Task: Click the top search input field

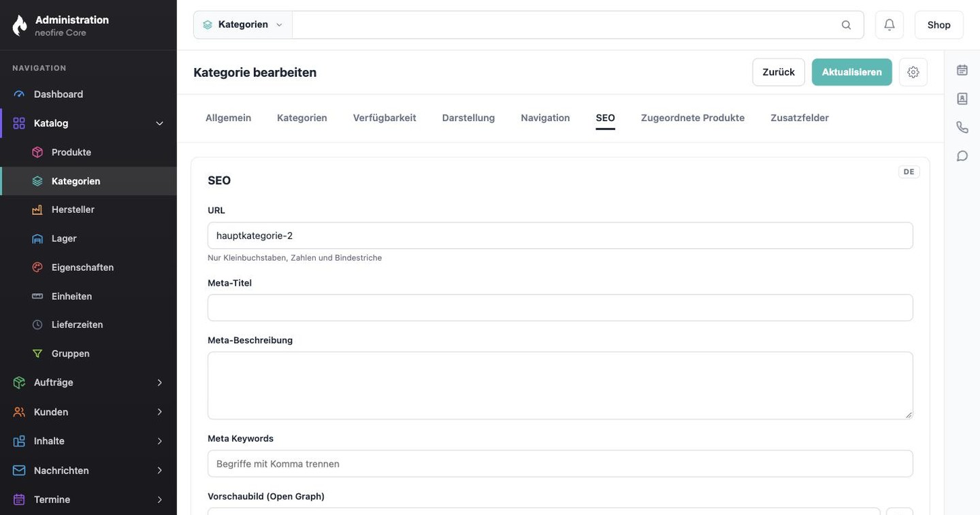Action: (x=565, y=25)
